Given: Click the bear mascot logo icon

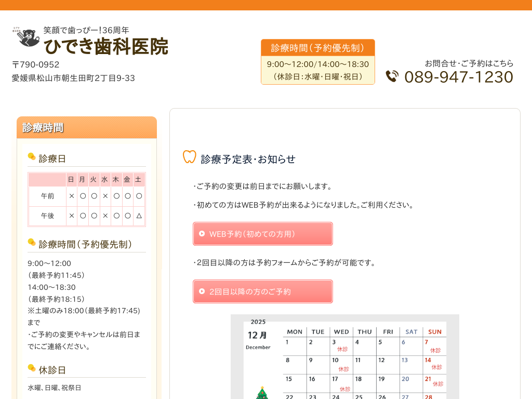Looking at the screenshot, I should [25, 38].
